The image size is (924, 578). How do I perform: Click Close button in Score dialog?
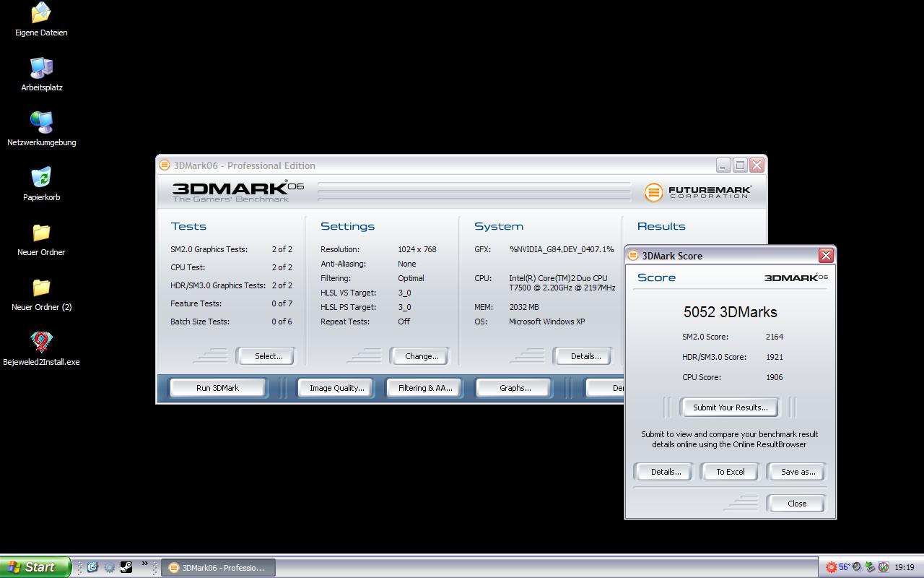point(797,504)
